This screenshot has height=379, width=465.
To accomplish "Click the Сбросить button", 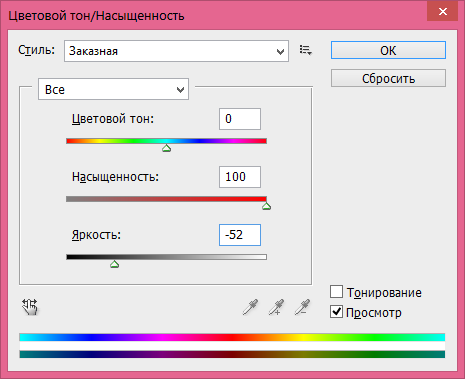I will coord(388,78).
